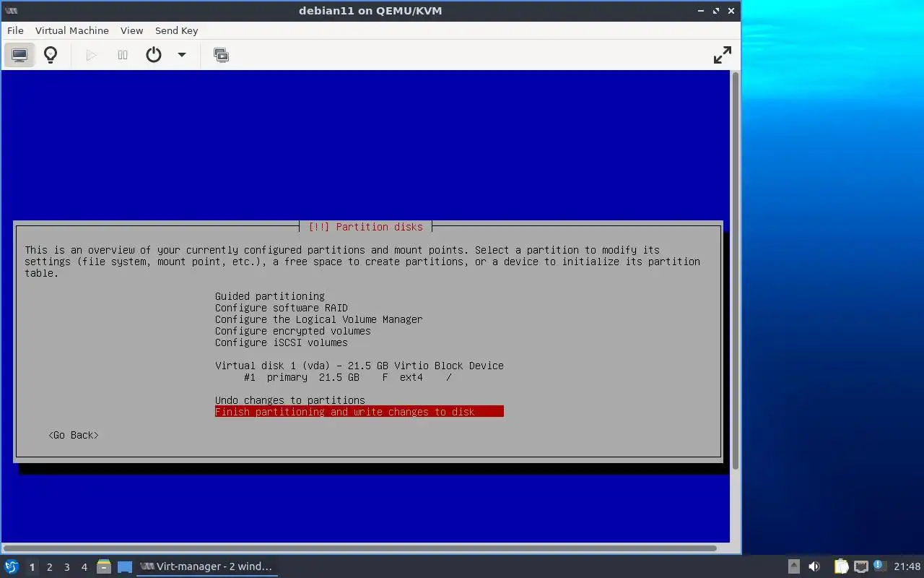The height and width of the screenshot is (578, 924).
Task: Choose 'Undo changes to partitions'
Action: point(290,400)
